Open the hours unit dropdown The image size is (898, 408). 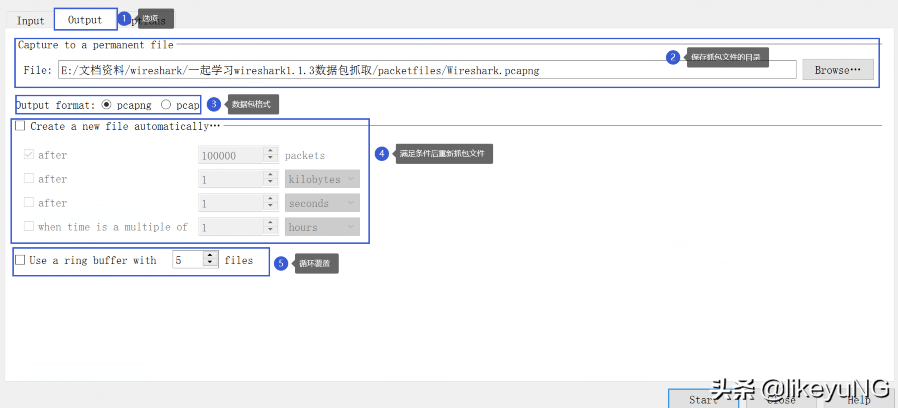[322, 227]
